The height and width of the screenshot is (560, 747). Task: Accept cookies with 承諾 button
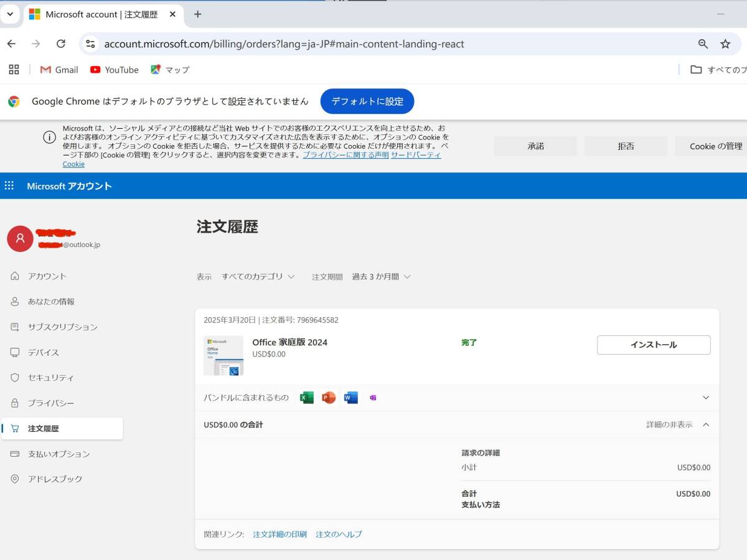pyautogui.click(x=535, y=146)
